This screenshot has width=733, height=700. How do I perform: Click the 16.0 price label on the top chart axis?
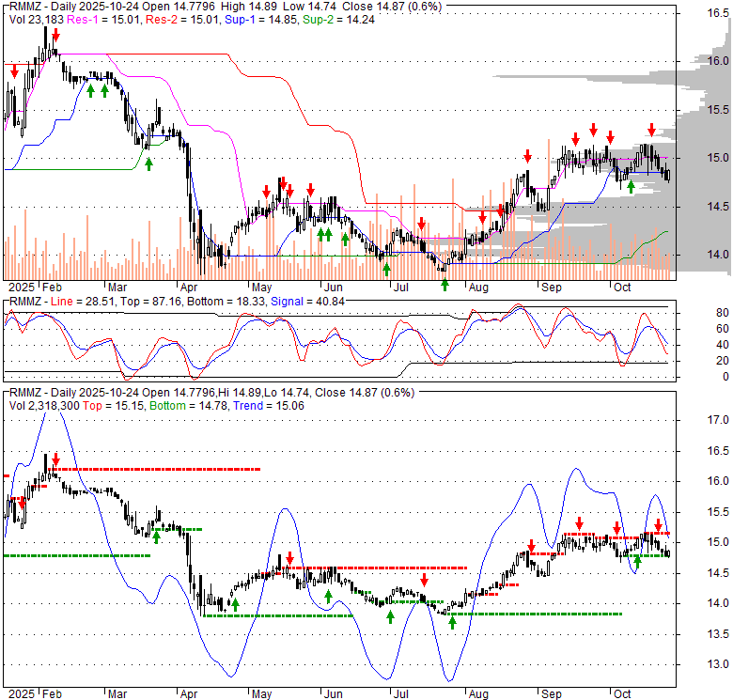tap(717, 61)
